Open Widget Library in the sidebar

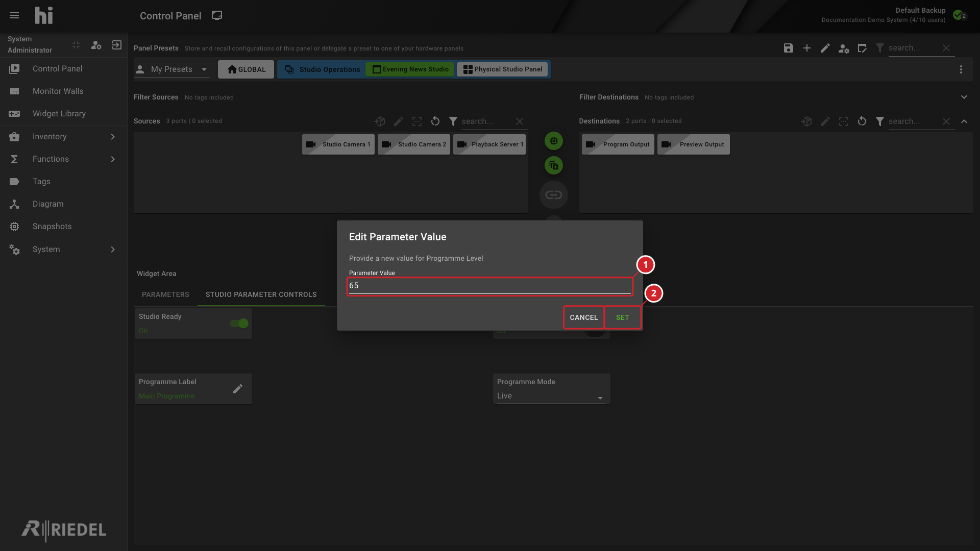pos(63,114)
